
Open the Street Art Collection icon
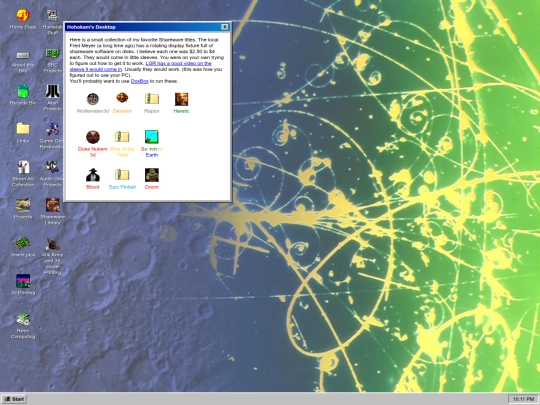pos(23,173)
